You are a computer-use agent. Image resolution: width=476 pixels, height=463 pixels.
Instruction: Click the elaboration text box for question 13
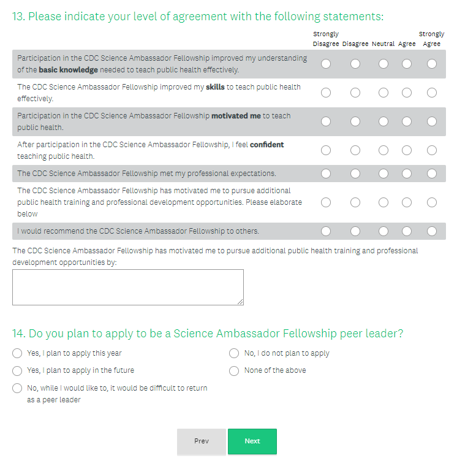[x=128, y=287]
